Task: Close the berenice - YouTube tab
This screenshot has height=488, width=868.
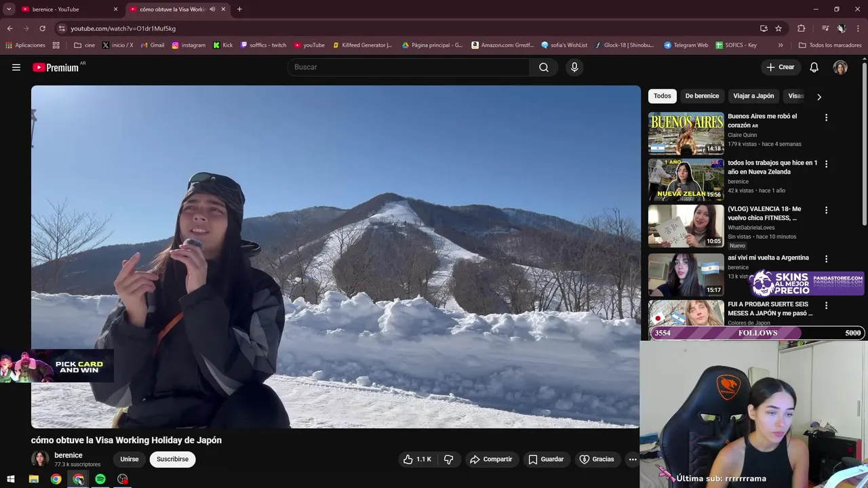Action: pyautogui.click(x=115, y=9)
